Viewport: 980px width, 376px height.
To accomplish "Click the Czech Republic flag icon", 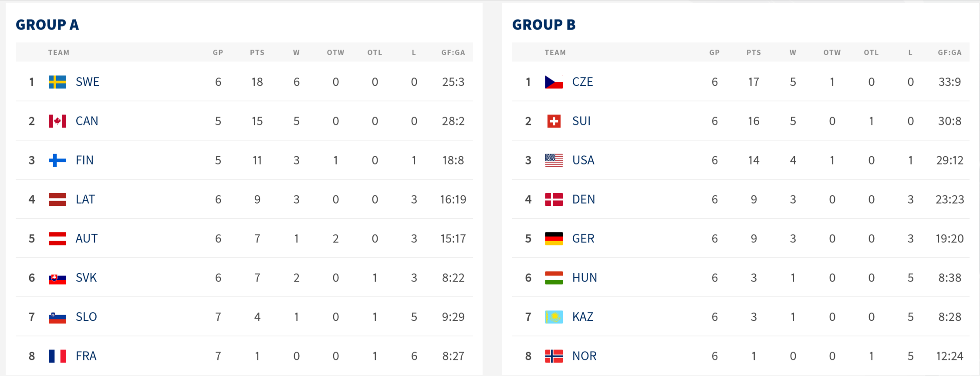I will click(x=554, y=82).
